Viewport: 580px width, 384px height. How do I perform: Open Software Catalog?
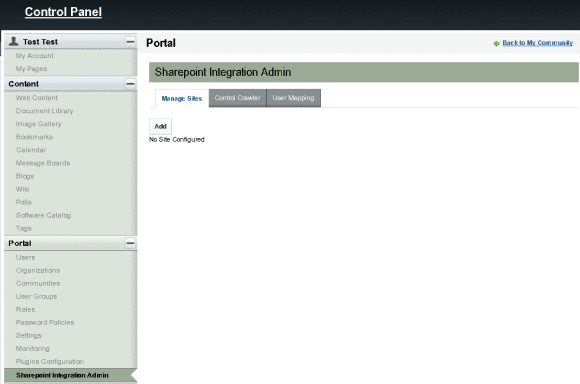[x=43, y=215]
